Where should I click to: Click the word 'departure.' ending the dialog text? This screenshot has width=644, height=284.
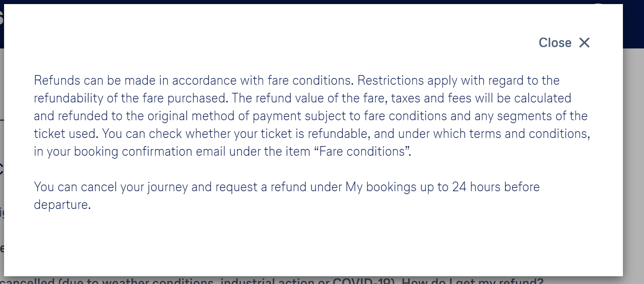[x=62, y=205]
